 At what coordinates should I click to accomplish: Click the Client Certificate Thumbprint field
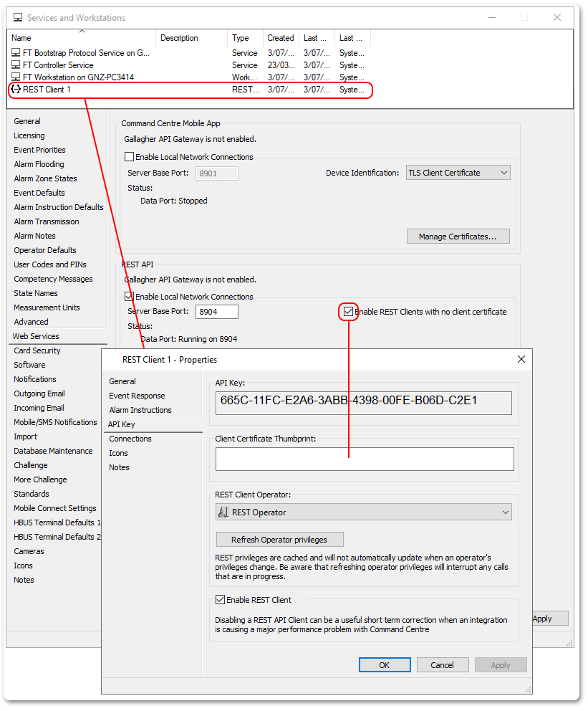[365, 459]
